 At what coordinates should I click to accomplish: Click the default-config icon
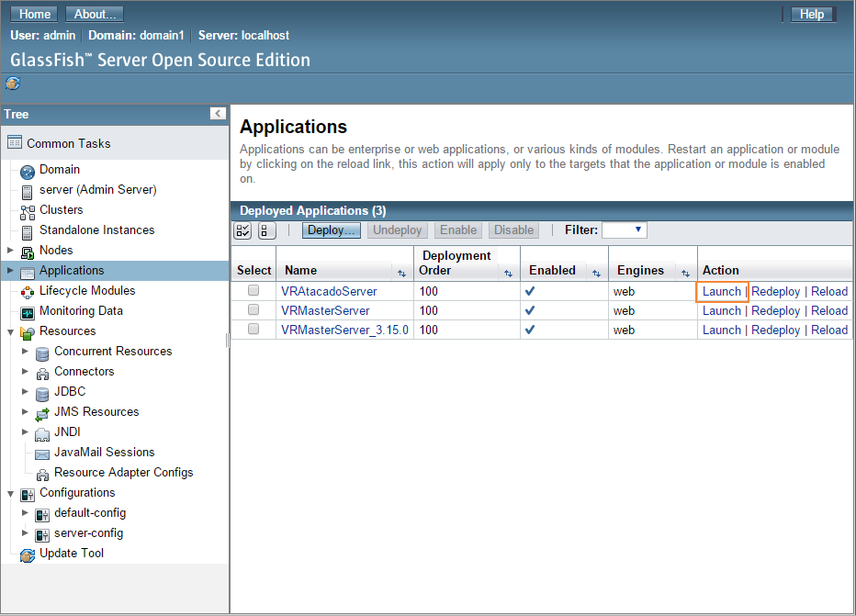[x=42, y=515]
